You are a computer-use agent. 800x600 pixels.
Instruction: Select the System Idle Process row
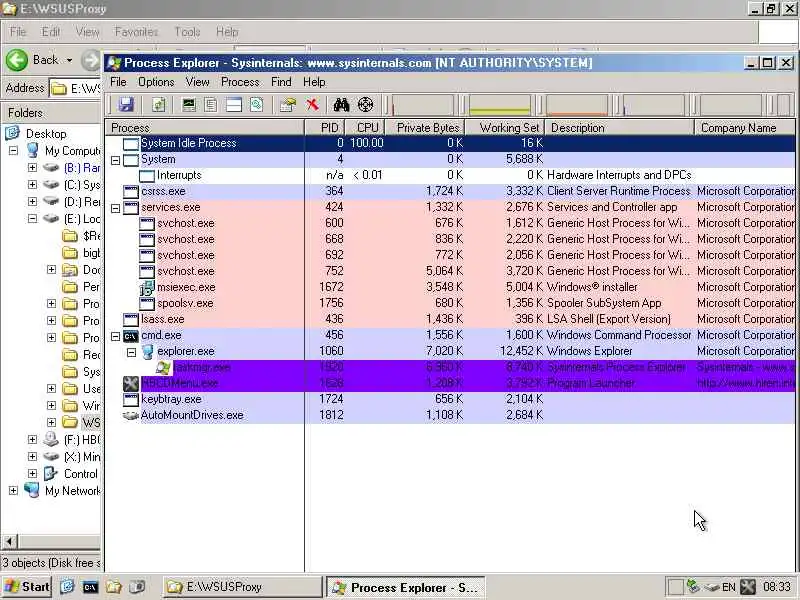pyautogui.click(x=450, y=143)
